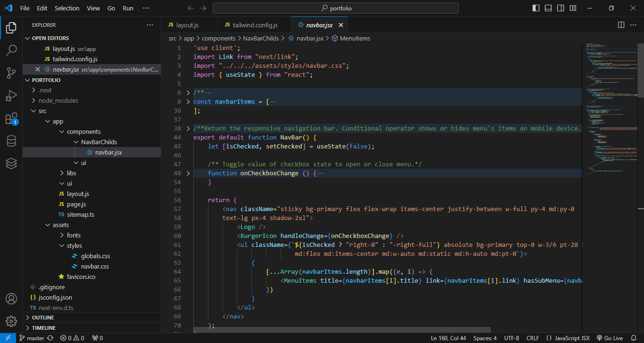The image size is (644, 343).
Task: Open the stacked layers activity bar icon
Action: pos(11,163)
